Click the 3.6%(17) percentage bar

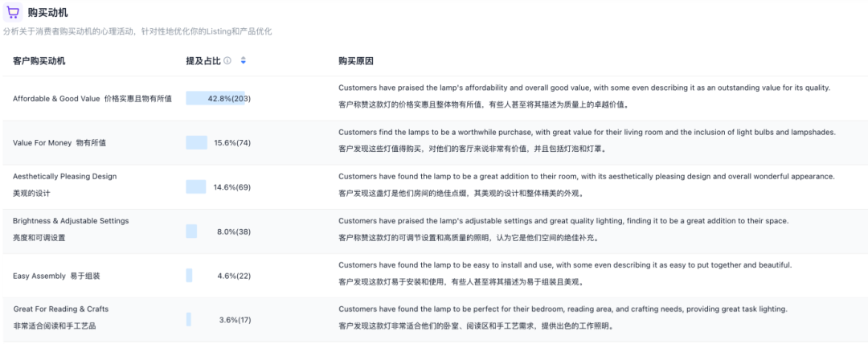pyautogui.click(x=189, y=320)
